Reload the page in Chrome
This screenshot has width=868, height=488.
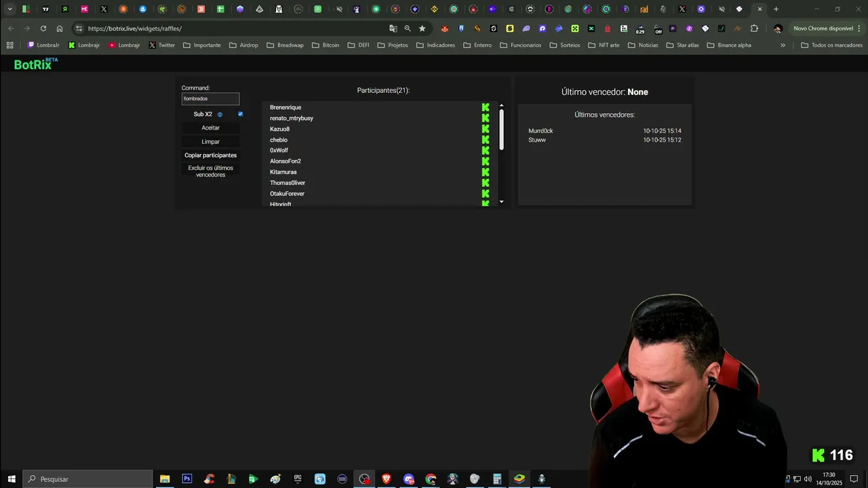(43, 28)
